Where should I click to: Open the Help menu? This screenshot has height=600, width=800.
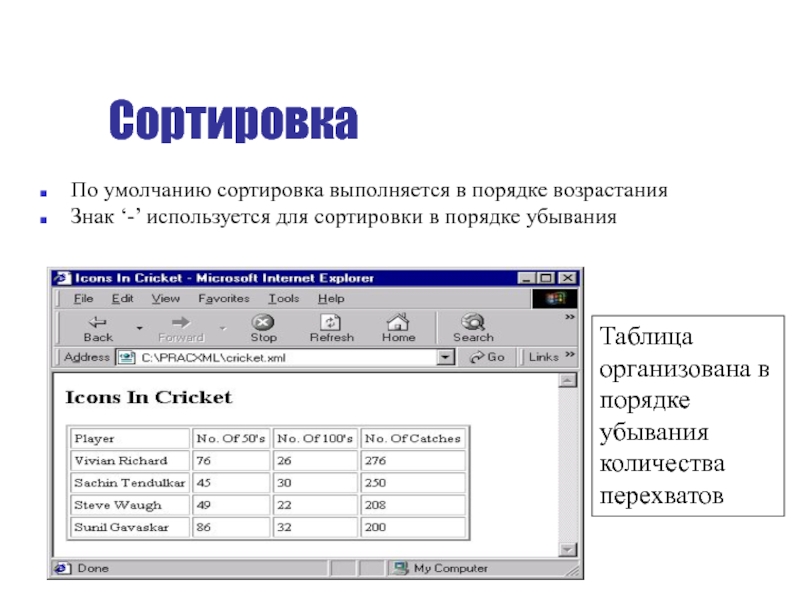pos(331,298)
